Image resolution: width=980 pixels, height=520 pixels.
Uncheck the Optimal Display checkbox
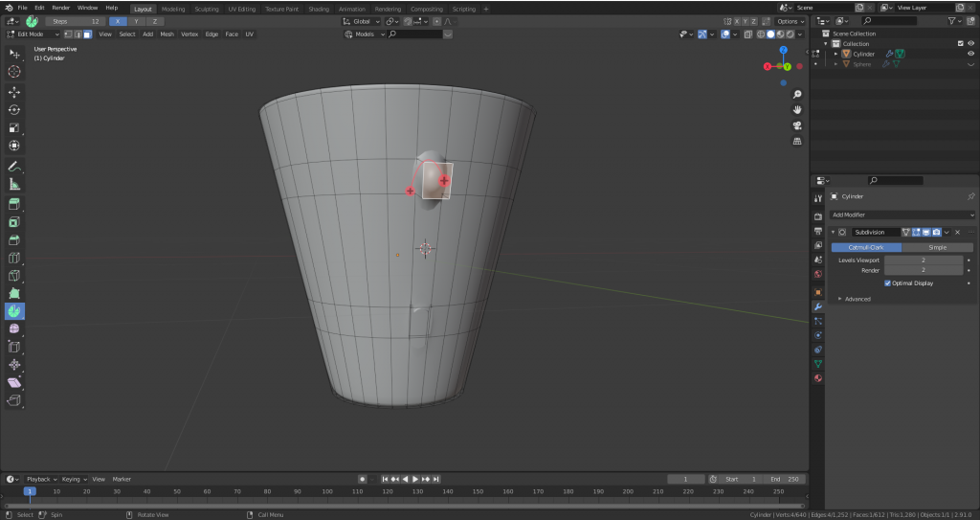point(887,283)
